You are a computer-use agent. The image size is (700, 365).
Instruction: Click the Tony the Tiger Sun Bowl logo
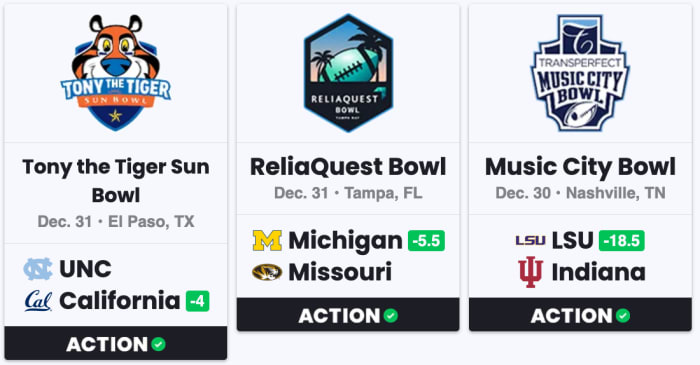coord(116,73)
